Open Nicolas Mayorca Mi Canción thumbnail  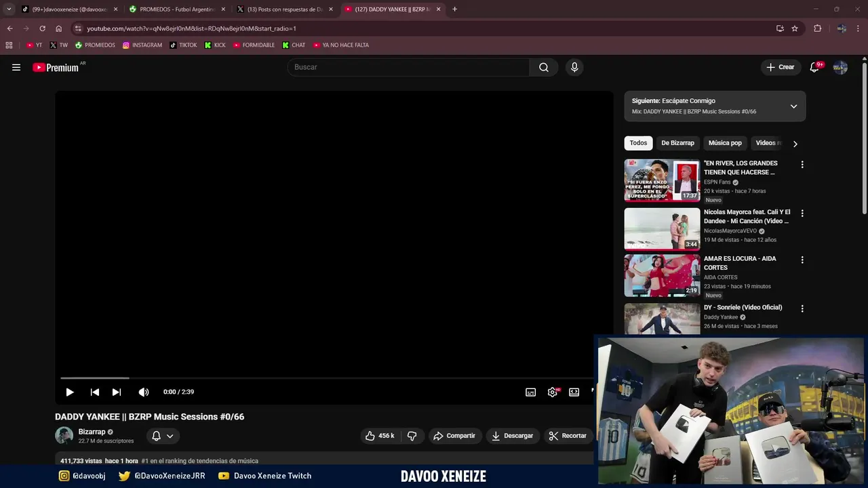coord(662,229)
